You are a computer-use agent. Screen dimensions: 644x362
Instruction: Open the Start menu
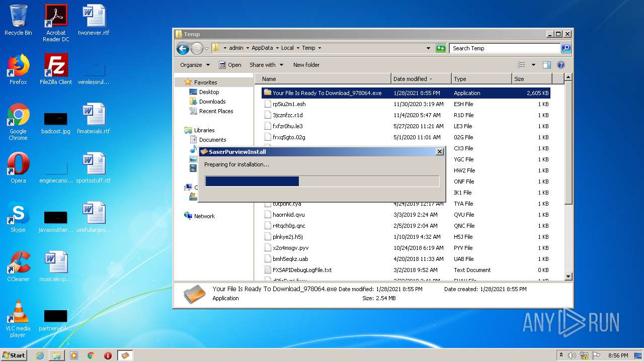14,355
